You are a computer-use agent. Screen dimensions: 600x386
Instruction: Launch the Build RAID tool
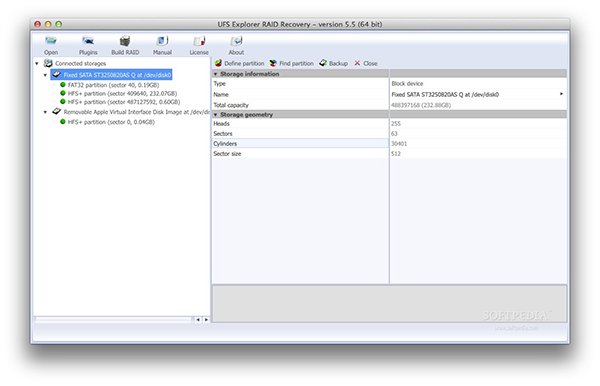tap(125, 40)
